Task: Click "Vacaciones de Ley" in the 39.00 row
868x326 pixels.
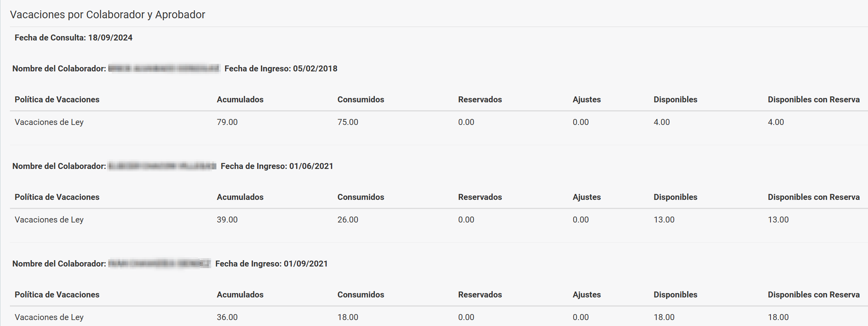Action: pyautogui.click(x=49, y=220)
